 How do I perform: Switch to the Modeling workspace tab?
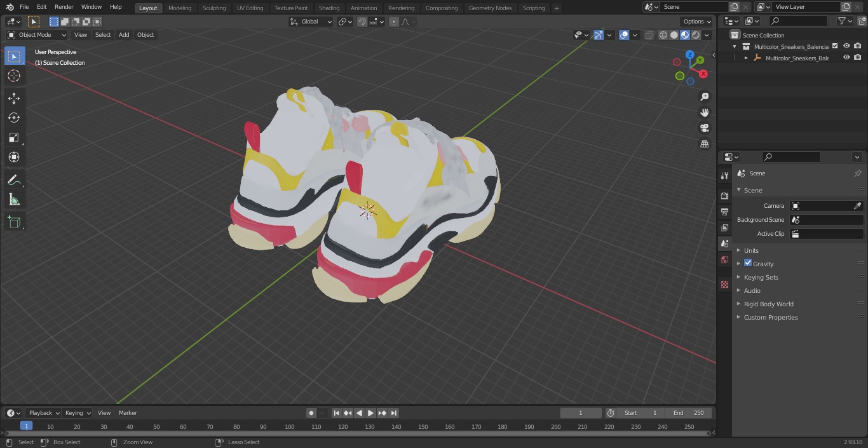[180, 8]
